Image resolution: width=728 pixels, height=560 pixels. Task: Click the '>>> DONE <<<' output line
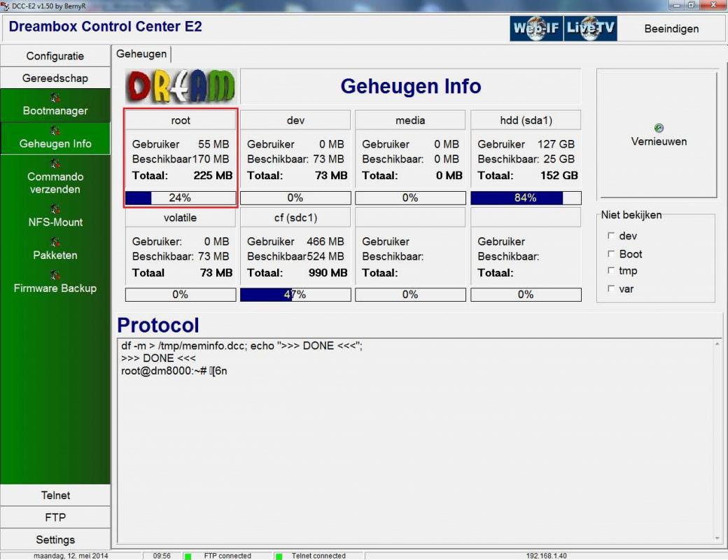(158, 358)
